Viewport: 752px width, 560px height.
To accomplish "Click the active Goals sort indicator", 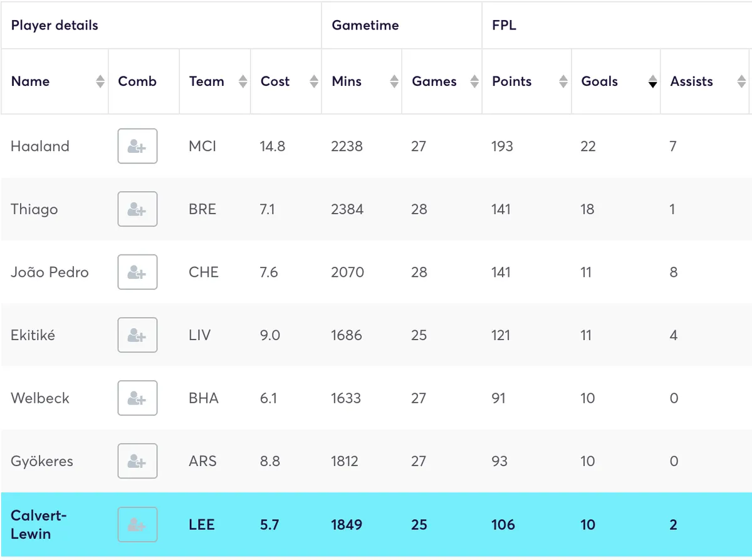I will pos(652,81).
